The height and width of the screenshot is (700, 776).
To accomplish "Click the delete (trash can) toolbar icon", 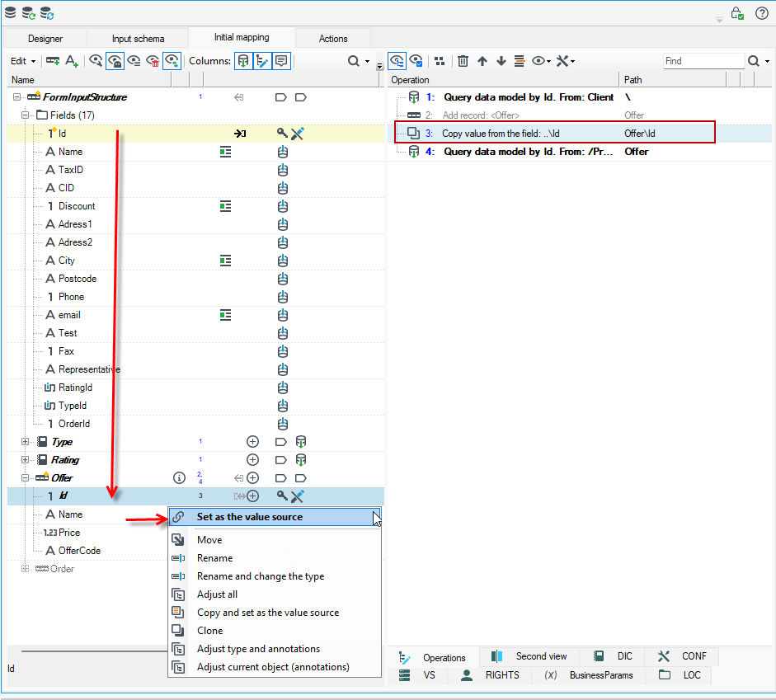I will click(x=463, y=61).
